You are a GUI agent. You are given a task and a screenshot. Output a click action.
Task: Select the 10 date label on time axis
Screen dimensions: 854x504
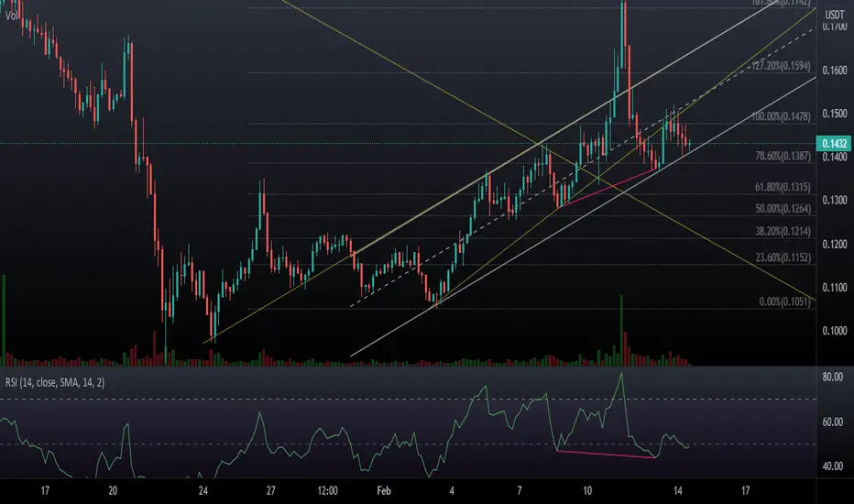(587, 491)
